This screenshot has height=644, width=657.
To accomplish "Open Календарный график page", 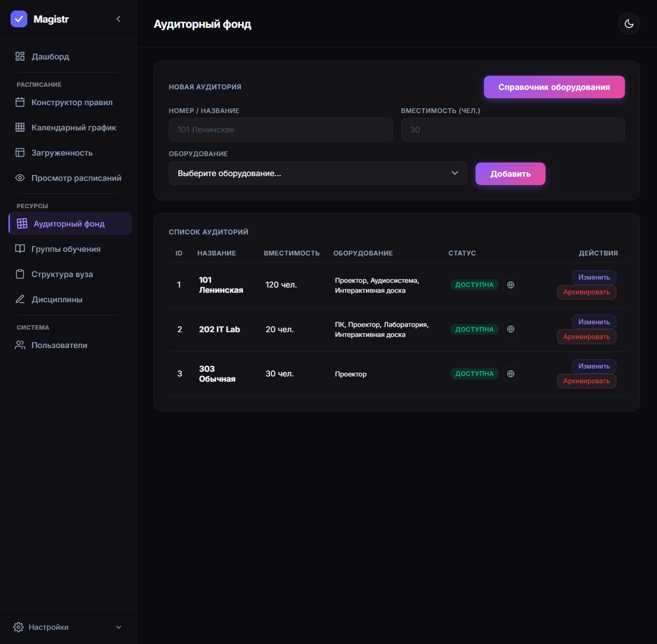I will click(70, 127).
